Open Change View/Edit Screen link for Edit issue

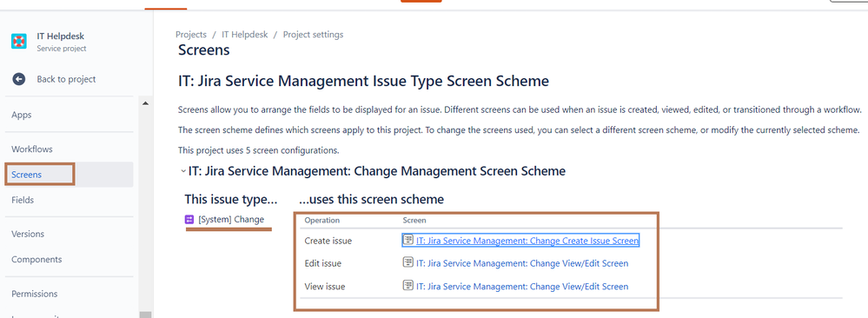click(522, 263)
